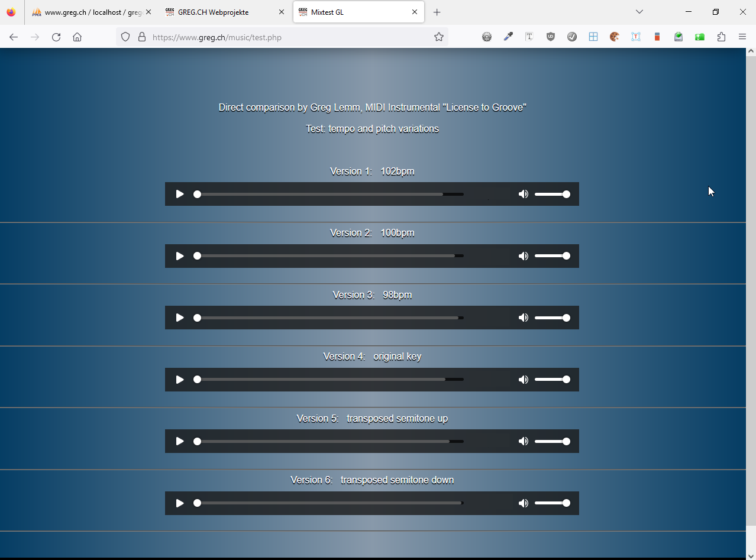Image resolution: width=756 pixels, height=560 pixels.
Task: Open the gear extension icon
Action: [x=487, y=37]
